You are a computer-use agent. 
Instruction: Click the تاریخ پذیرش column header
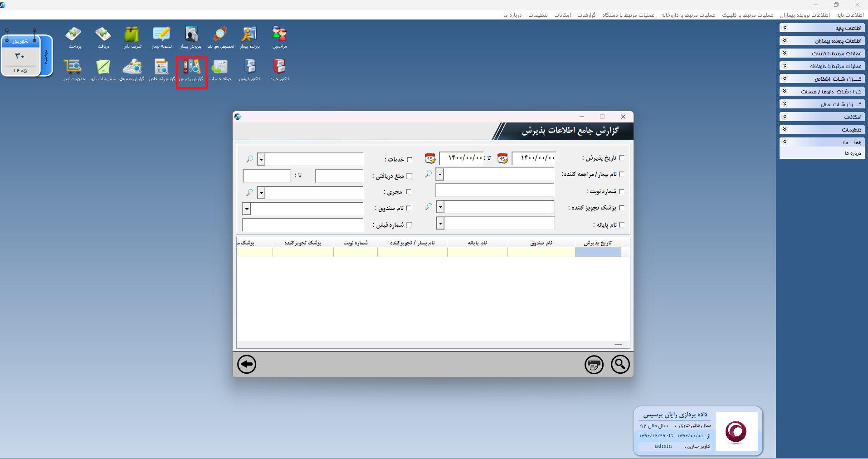pos(598,243)
